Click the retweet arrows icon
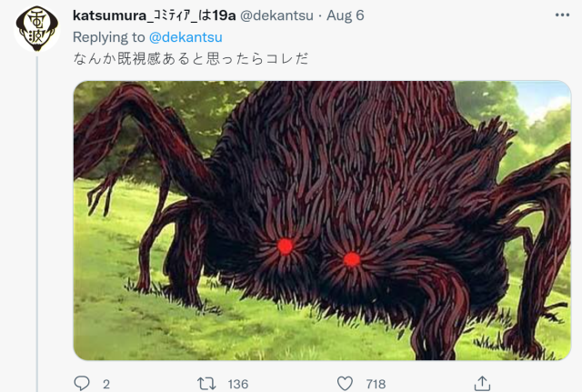Image resolution: width=582 pixels, height=392 pixels. tap(206, 384)
